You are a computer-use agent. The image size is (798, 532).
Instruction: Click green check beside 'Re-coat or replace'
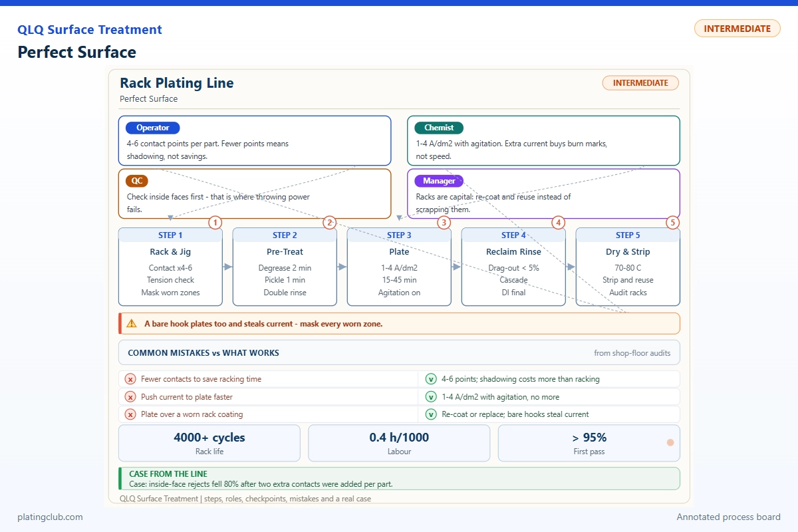pos(431,414)
